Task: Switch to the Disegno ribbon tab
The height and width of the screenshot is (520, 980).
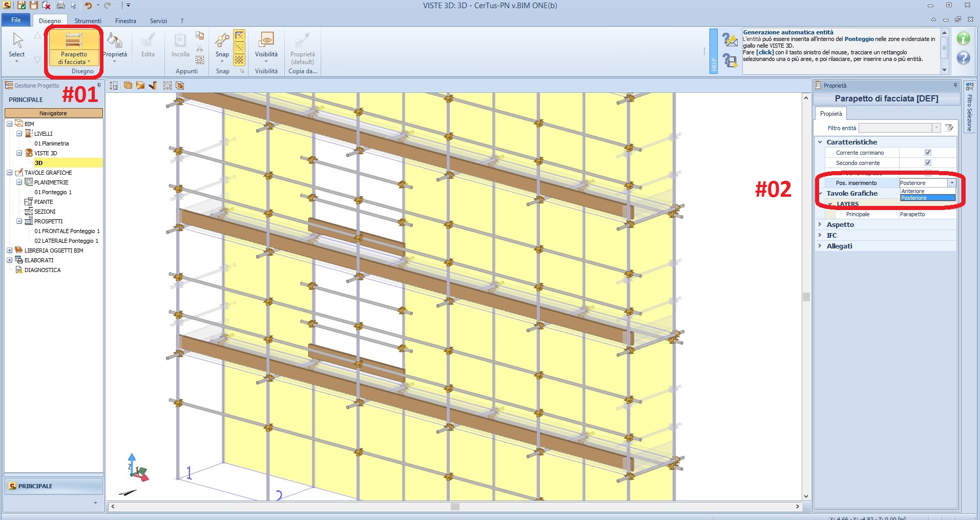Action: coord(50,21)
